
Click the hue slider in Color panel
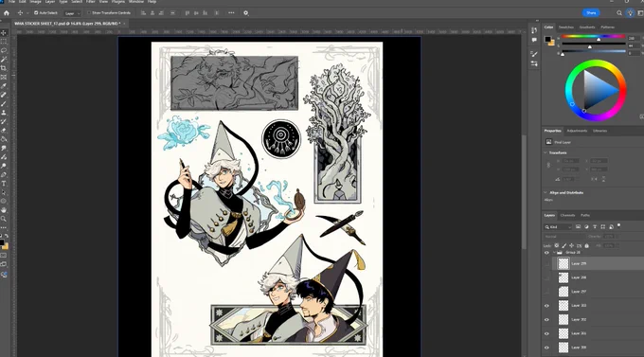click(x=593, y=37)
